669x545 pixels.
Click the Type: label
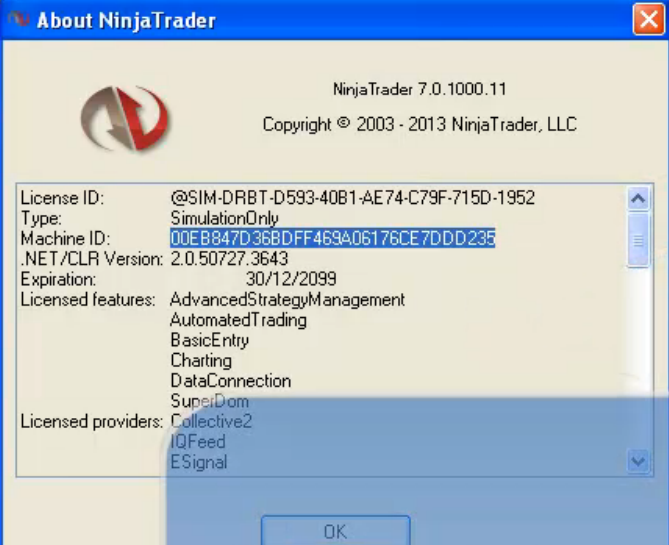pos(41,219)
